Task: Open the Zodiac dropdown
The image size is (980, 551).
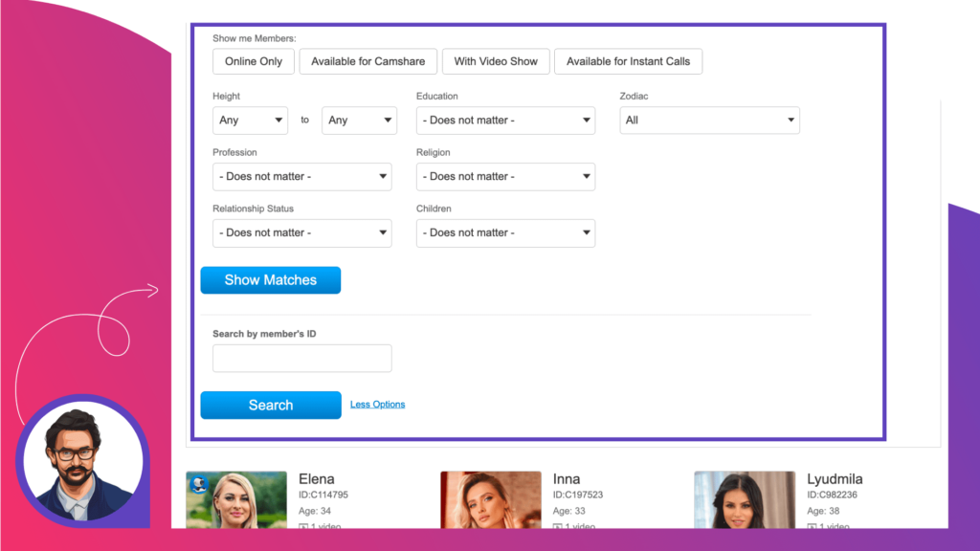Action: click(x=709, y=120)
